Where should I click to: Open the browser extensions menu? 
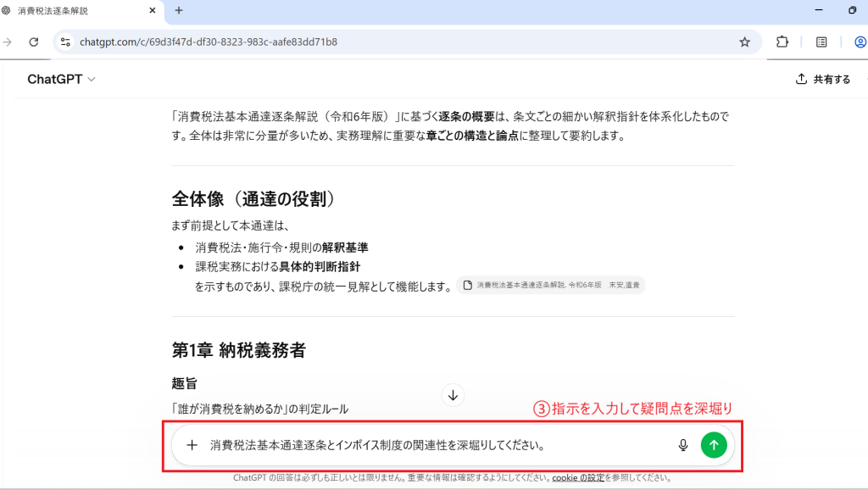[782, 42]
